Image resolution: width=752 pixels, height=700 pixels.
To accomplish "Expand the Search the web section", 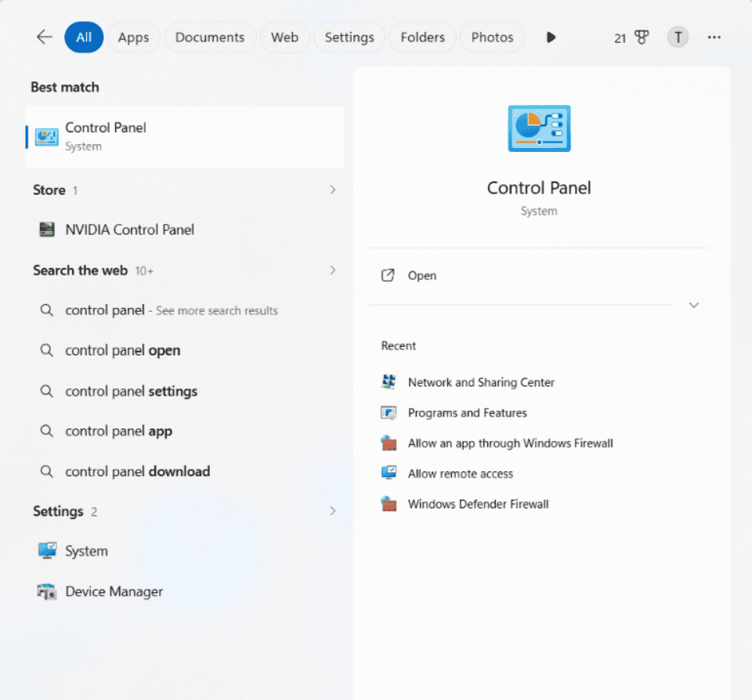I will pos(333,270).
